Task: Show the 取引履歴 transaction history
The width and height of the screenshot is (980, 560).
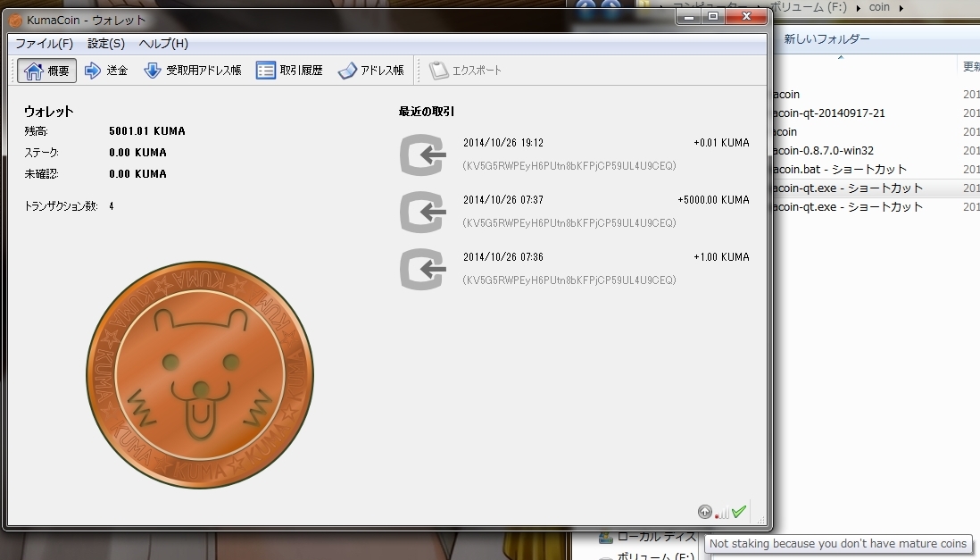Action: click(x=289, y=71)
